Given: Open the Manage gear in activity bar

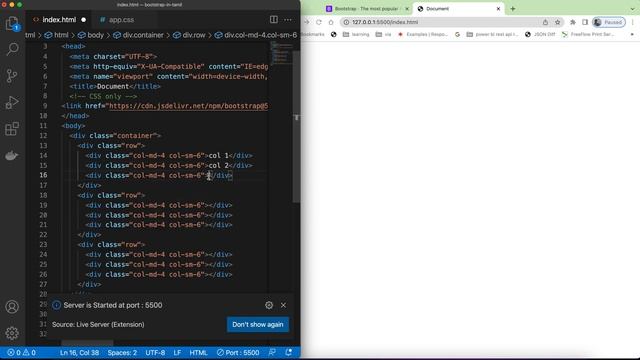Looking at the screenshot, I should coord(12,333).
